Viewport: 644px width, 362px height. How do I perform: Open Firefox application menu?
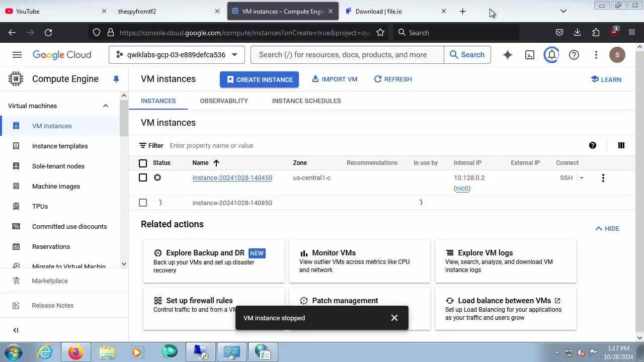[x=632, y=32]
